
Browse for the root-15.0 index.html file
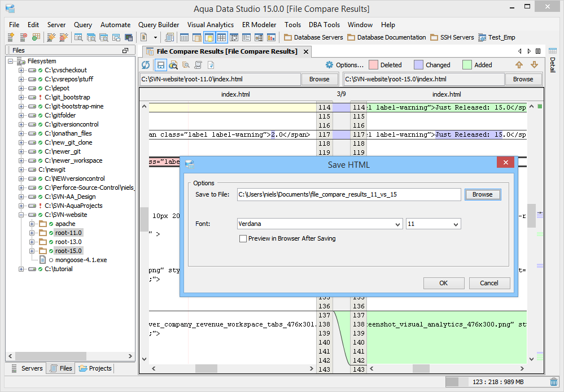click(x=523, y=79)
